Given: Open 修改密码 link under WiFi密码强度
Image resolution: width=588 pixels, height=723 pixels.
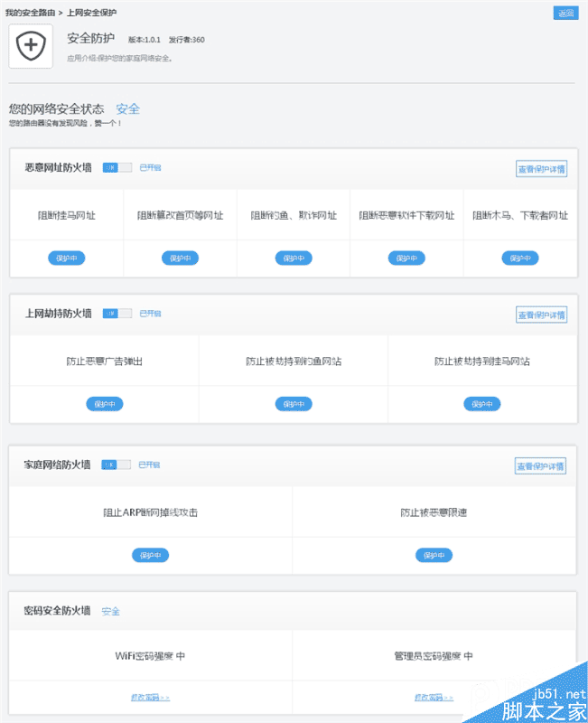Looking at the screenshot, I should tap(150, 698).
